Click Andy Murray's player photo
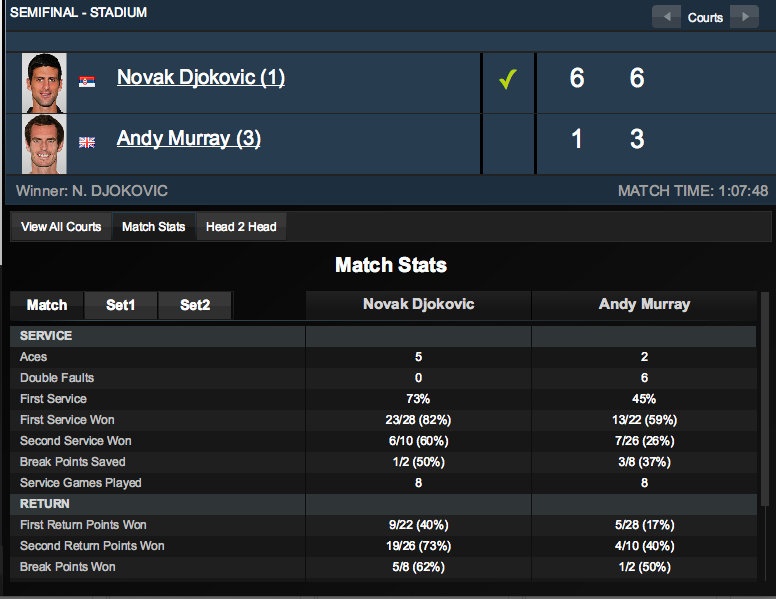 click(44, 144)
